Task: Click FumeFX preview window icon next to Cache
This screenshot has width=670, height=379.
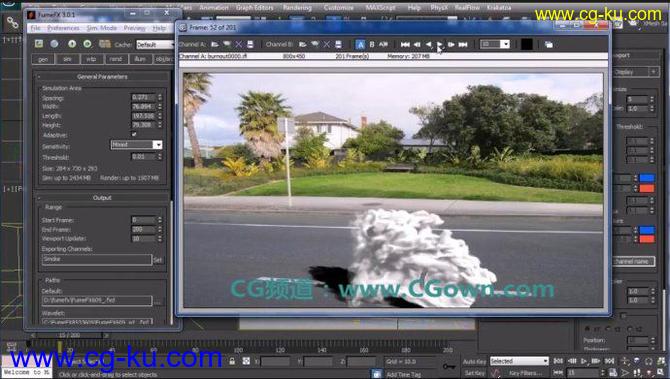Action: [105, 44]
